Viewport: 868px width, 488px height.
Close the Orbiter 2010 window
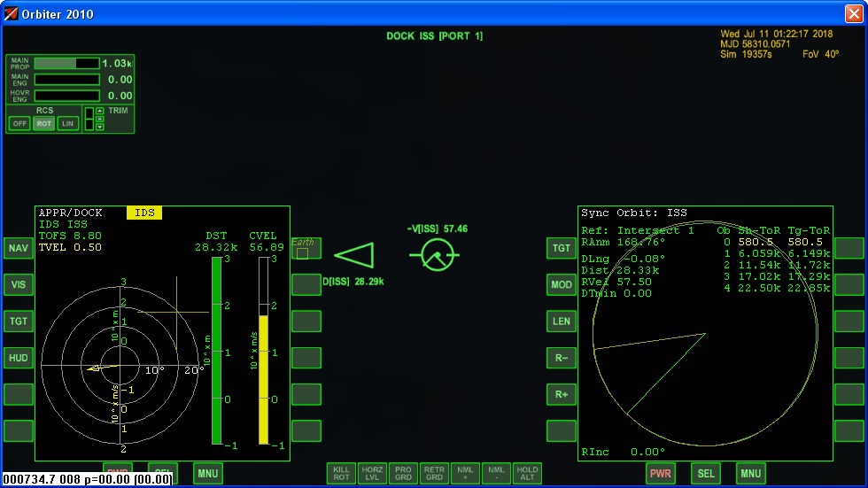pos(854,13)
